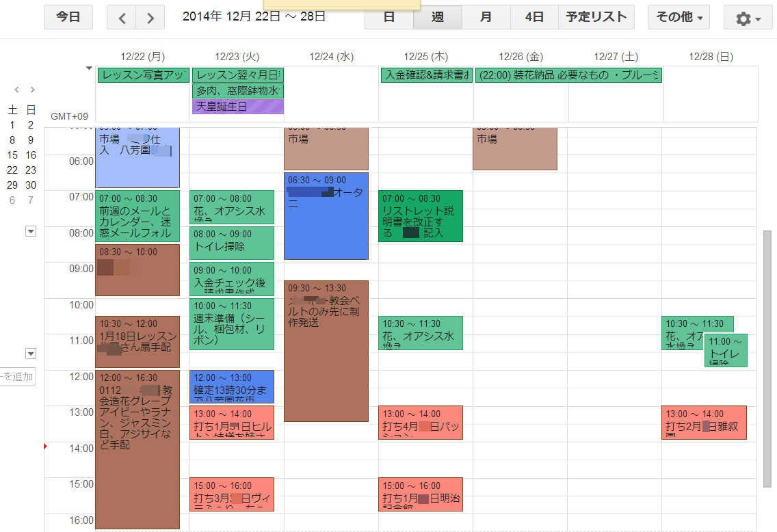This screenshot has height=532, width=777.
Task: Switch to 月 month view
Action: coord(486,18)
